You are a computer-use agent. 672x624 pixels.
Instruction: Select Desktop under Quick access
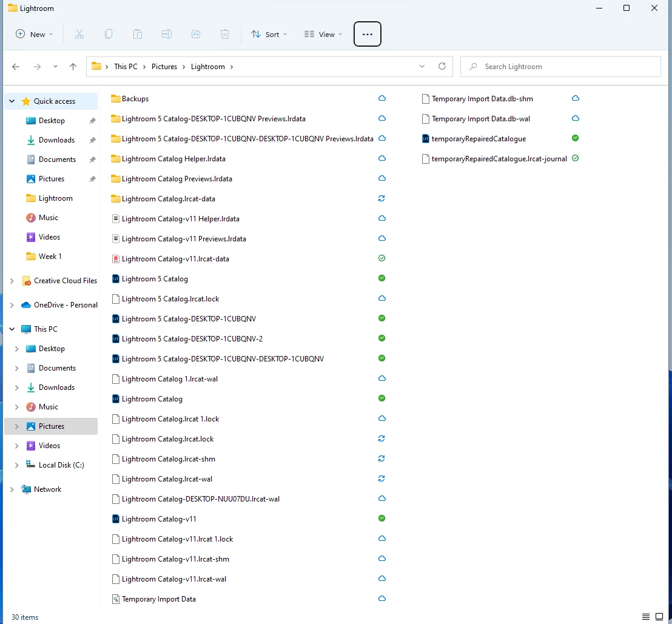(x=52, y=121)
